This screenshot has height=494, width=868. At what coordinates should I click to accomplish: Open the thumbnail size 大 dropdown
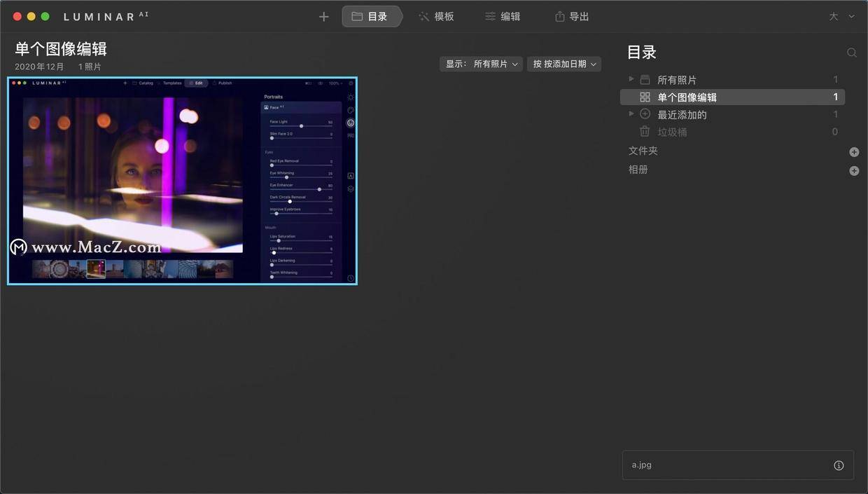tap(842, 17)
